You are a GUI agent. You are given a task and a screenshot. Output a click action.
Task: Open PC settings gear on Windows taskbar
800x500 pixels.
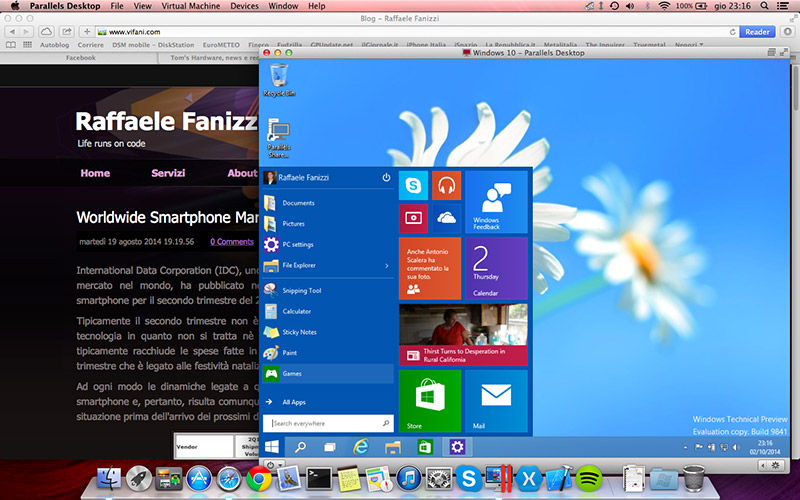click(457, 447)
